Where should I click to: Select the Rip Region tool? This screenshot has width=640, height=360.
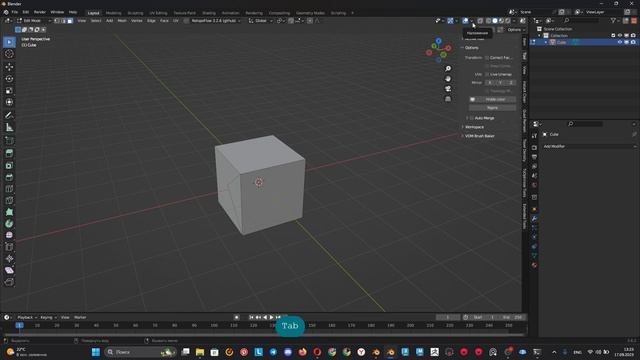click(x=9, y=282)
